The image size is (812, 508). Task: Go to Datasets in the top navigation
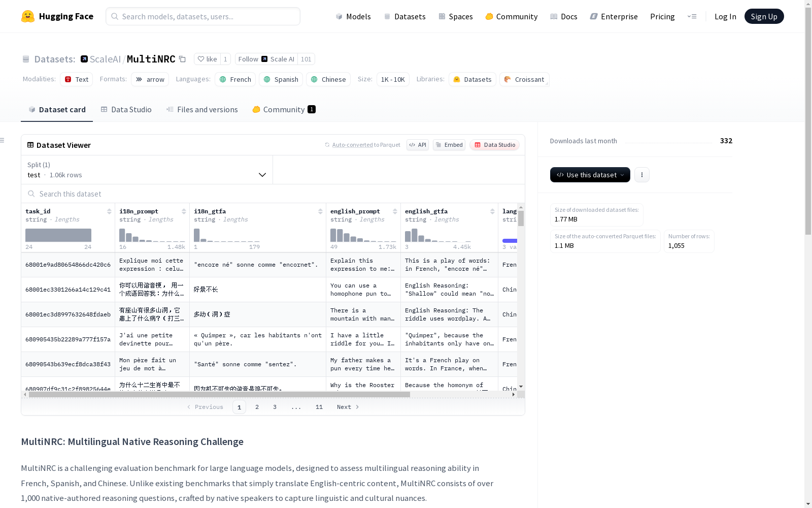point(404,16)
